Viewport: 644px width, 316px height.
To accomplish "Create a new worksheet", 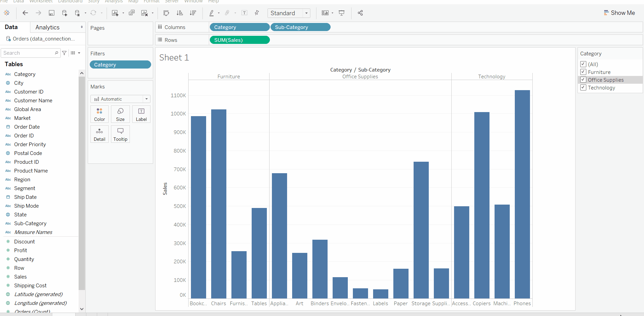I will [115, 13].
